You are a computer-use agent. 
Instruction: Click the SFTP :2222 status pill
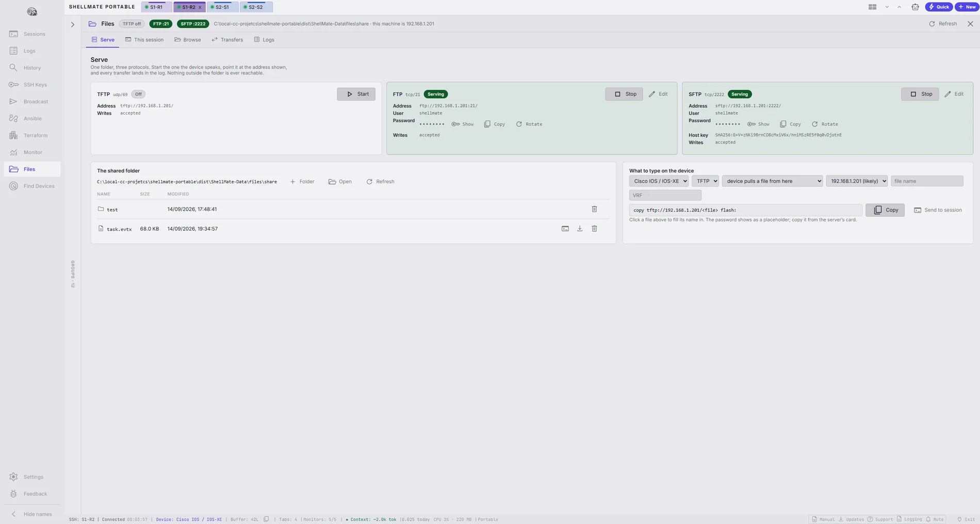[193, 24]
